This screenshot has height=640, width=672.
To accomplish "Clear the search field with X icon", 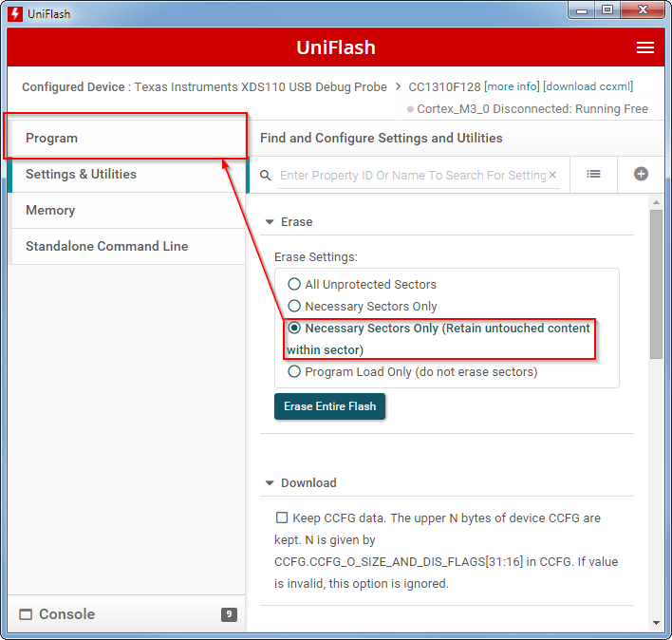I will (x=552, y=175).
